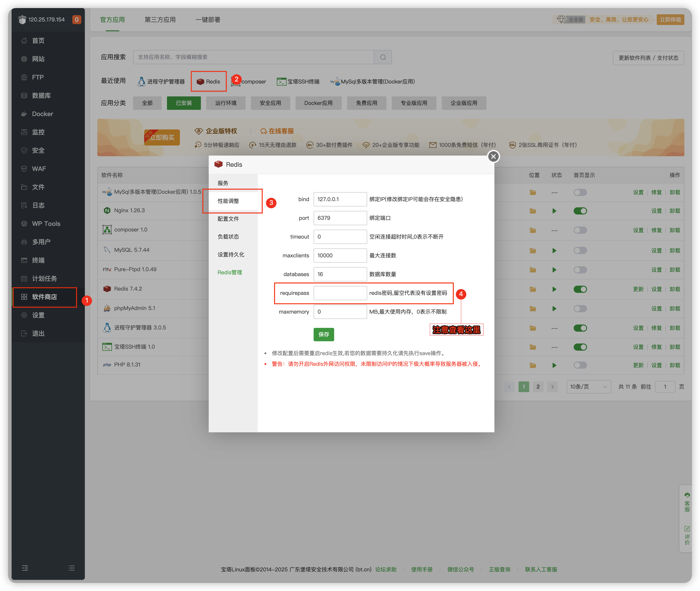Click the Redis icon in recently used
The width and height of the screenshot is (700, 591).
[x=200, y=82]
